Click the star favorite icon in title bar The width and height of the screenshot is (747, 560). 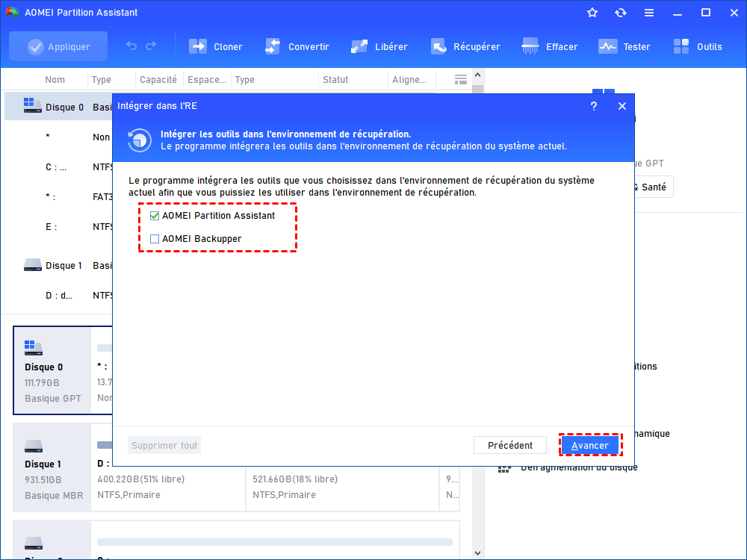pos(592,13)
